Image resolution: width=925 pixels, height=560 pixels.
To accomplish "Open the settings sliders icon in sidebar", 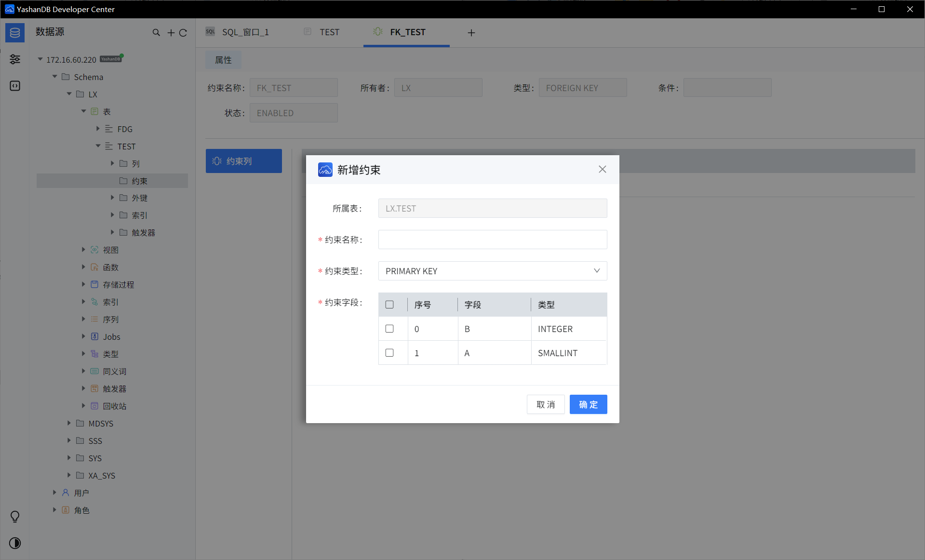I will tap(15, 59).
